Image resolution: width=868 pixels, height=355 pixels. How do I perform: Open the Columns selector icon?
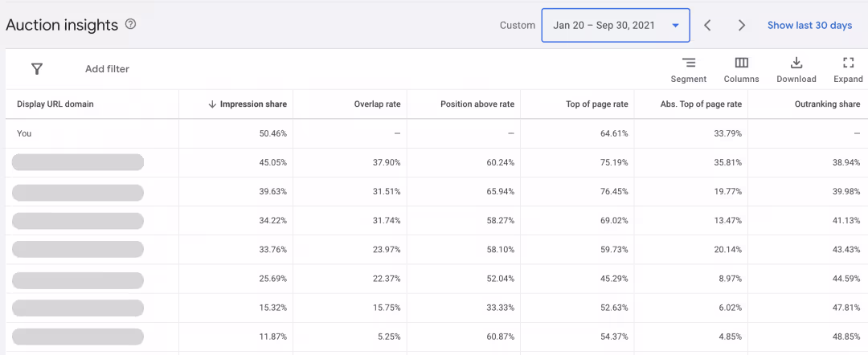tap(741, 63)
